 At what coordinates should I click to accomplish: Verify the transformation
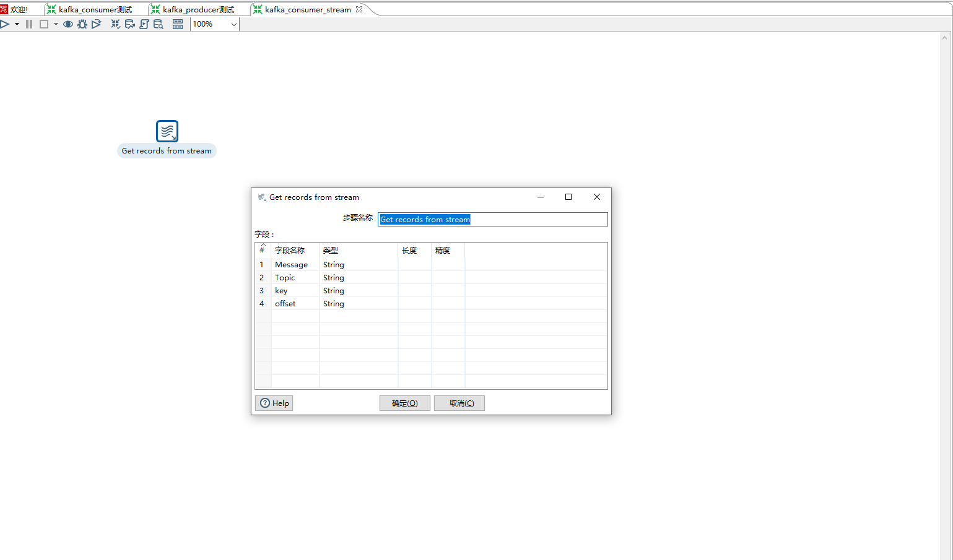[x=115, y=24]
